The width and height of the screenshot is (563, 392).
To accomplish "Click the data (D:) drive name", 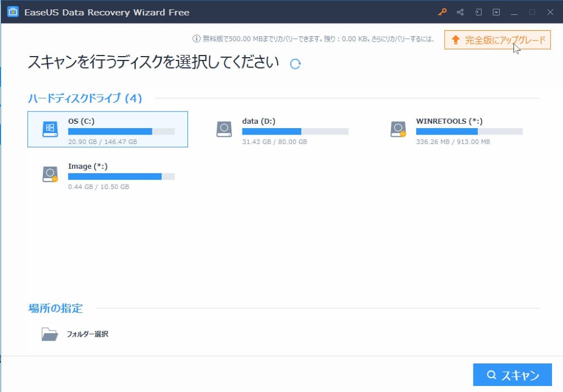I will pos(259,122).
